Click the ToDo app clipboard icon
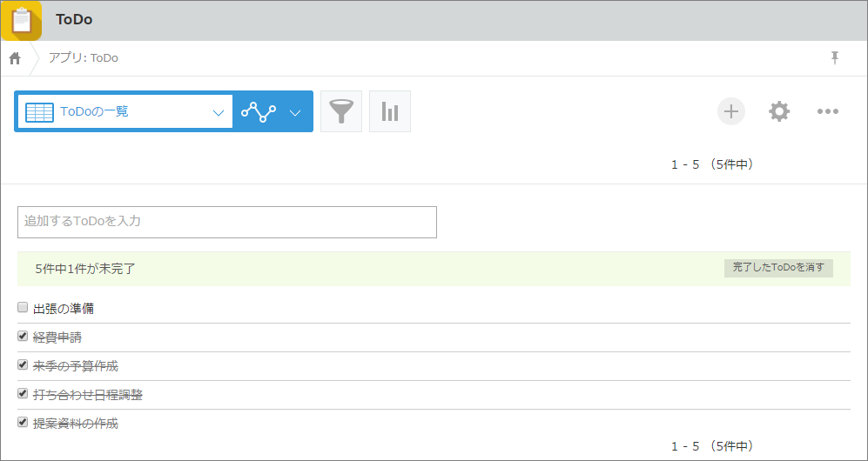This screenshot has height=461, width=868. coord(21,20)
